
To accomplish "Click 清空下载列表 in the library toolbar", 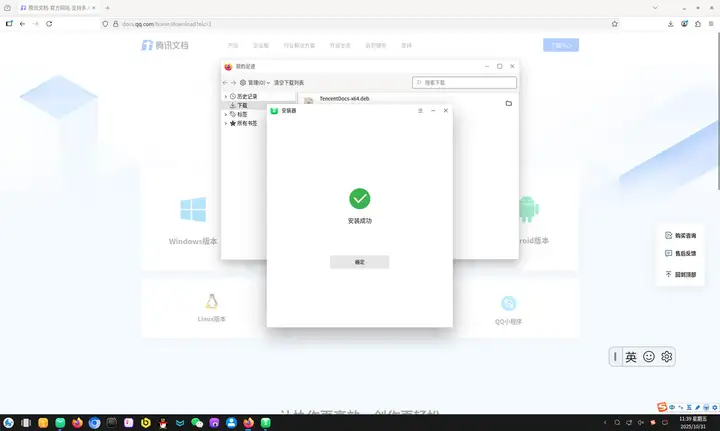I will (289, 83).
